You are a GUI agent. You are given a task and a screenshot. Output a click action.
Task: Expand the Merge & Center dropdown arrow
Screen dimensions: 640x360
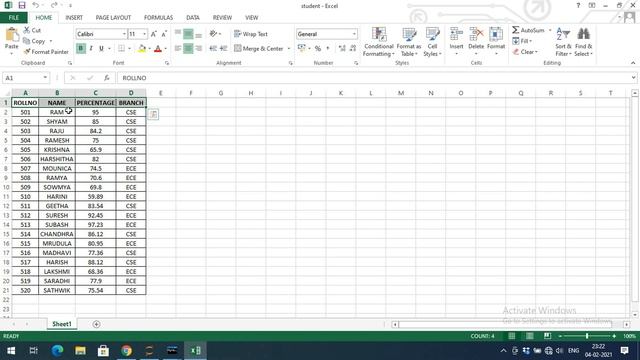(289, 49)
